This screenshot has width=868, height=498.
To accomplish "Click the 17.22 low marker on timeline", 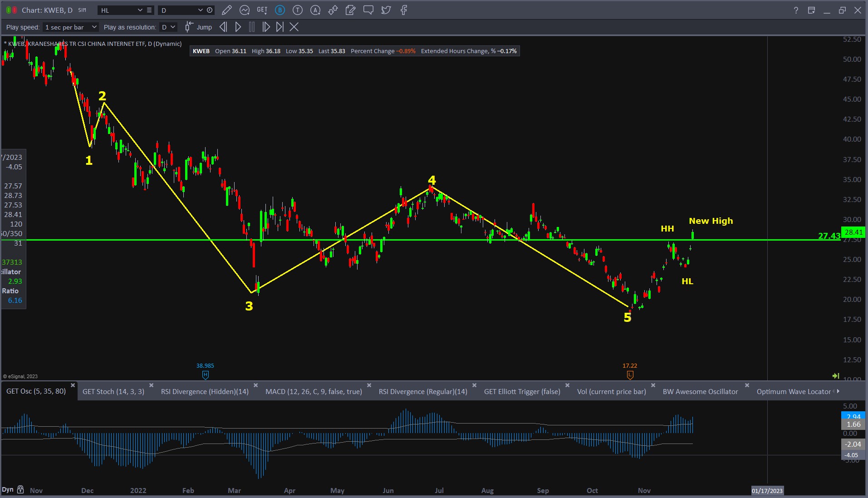I will click(x=630, y=375).
